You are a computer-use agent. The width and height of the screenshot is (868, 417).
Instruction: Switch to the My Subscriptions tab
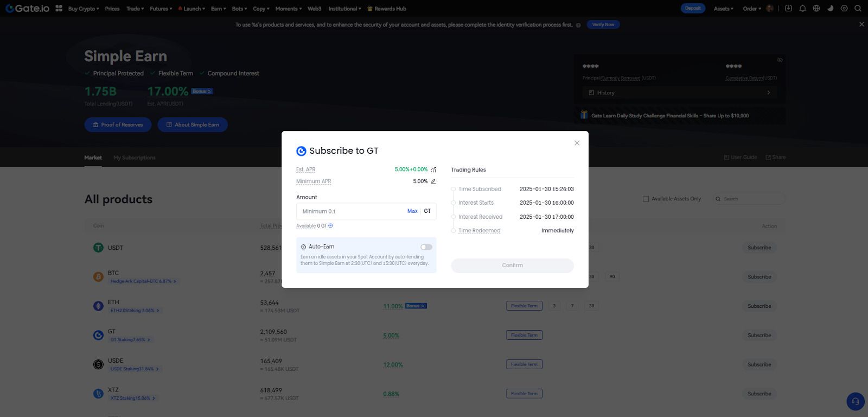[135, 158]
